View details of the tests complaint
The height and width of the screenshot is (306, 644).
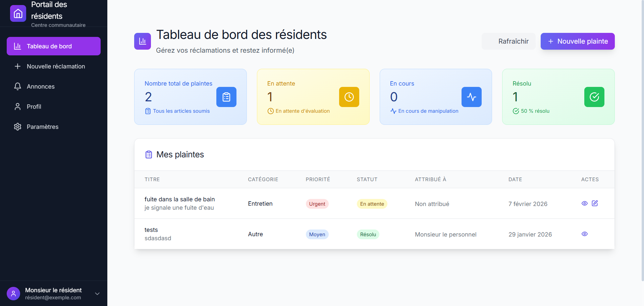(585, 234)
